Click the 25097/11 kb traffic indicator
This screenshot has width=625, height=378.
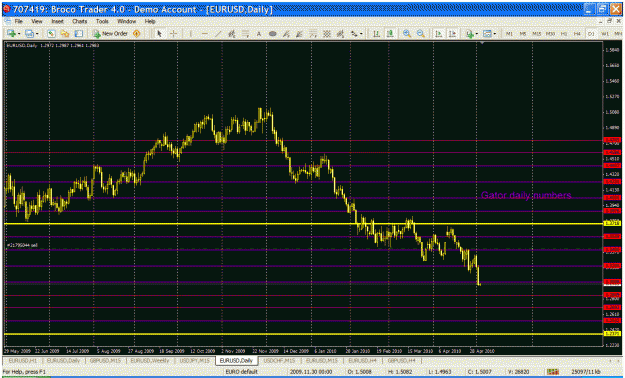[x=586, y=372]
